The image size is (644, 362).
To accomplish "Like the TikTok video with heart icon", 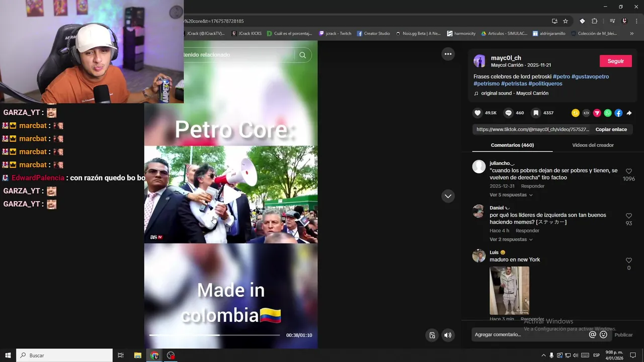I will coord(478,113).
